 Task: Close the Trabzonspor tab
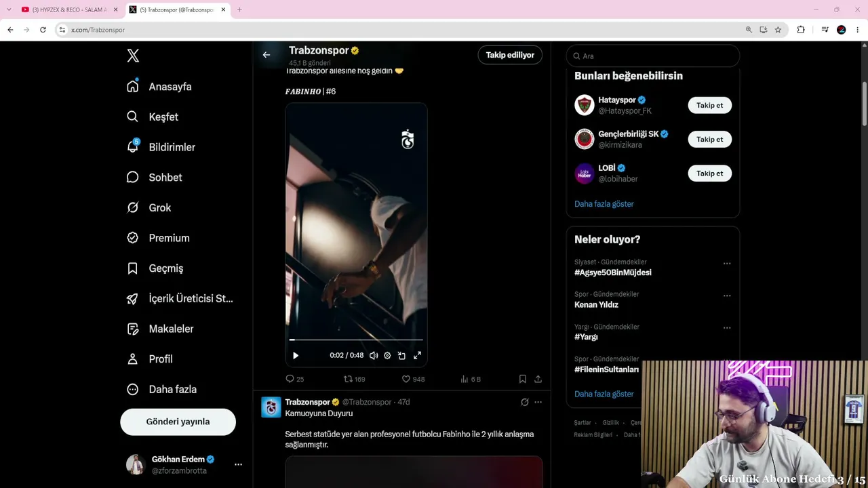click(223, 9)
